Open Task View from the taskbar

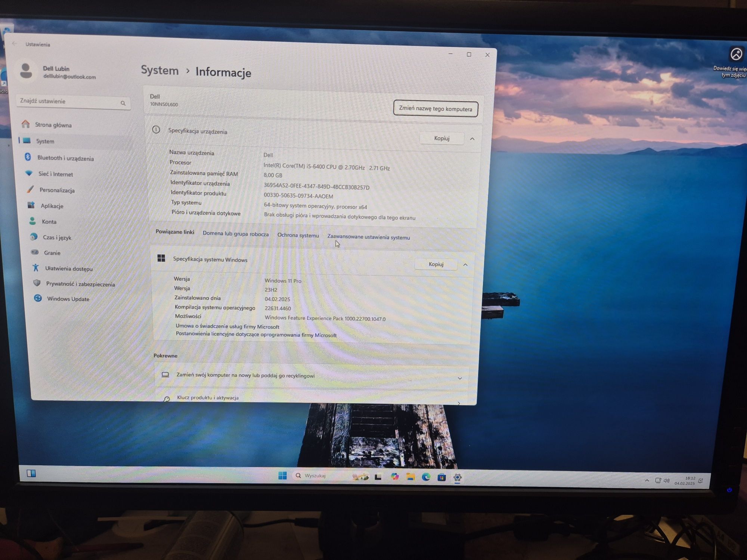click(x=378, y=477)
